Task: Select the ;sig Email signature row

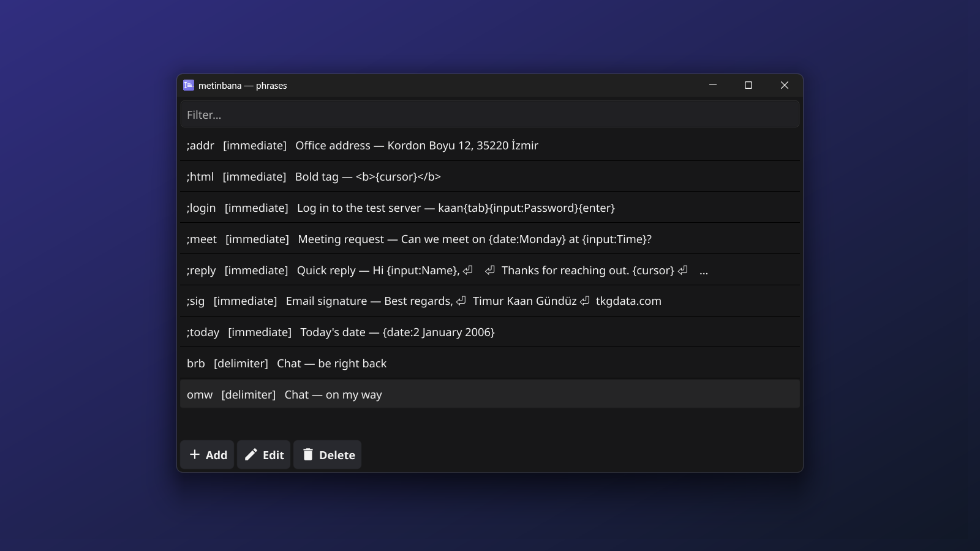Action: point(490,301)
